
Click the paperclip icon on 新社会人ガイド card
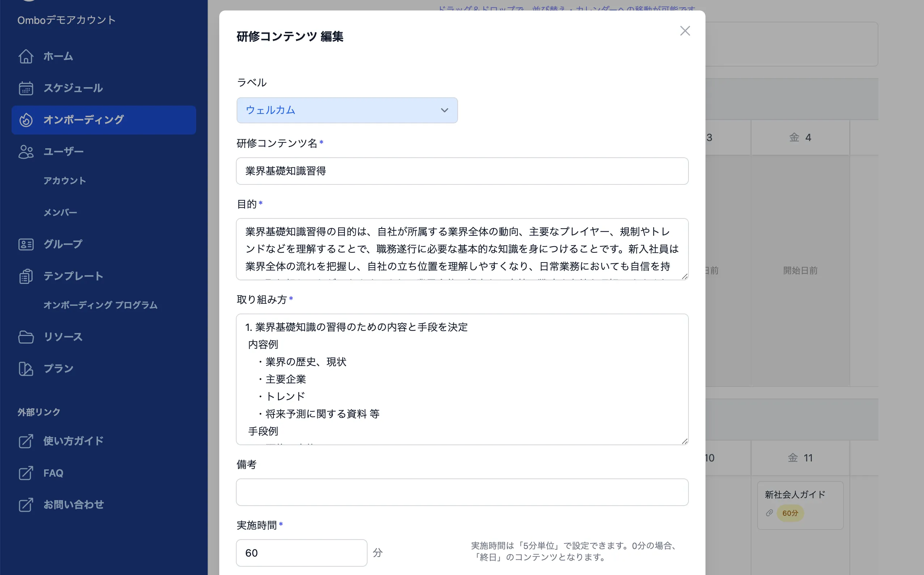[769, 513]
